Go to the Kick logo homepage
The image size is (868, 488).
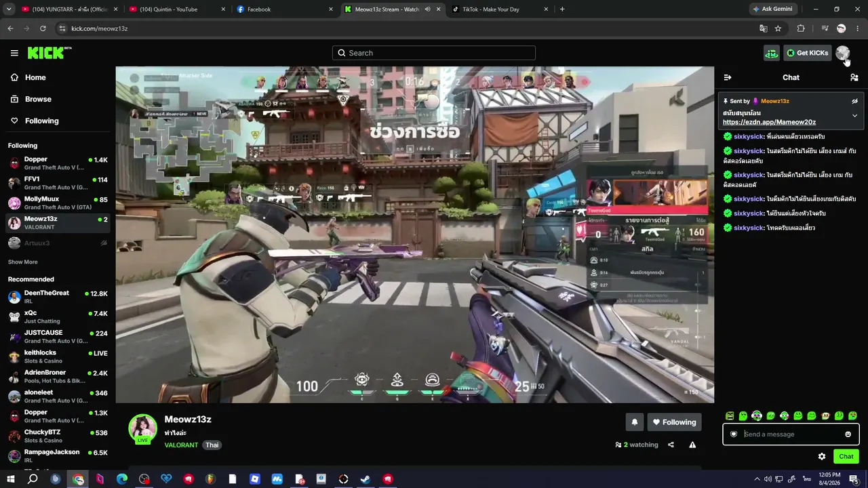coord(50,53)
